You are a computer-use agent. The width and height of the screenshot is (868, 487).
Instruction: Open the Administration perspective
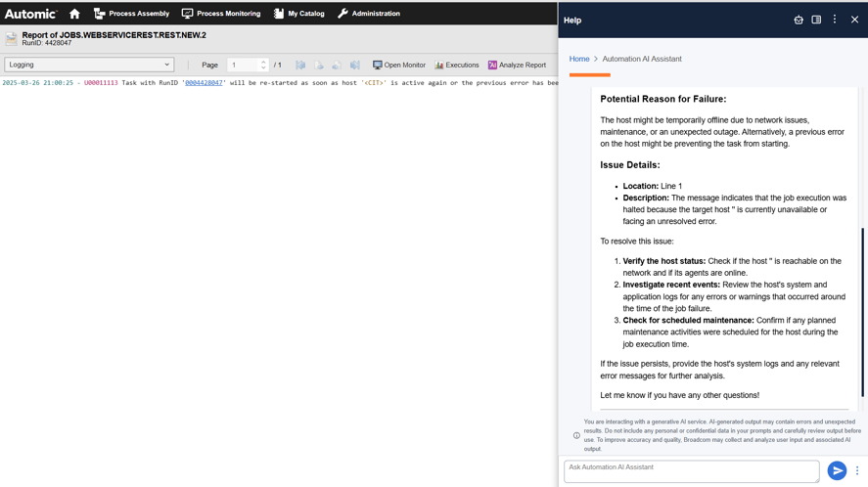pos(369,14)
